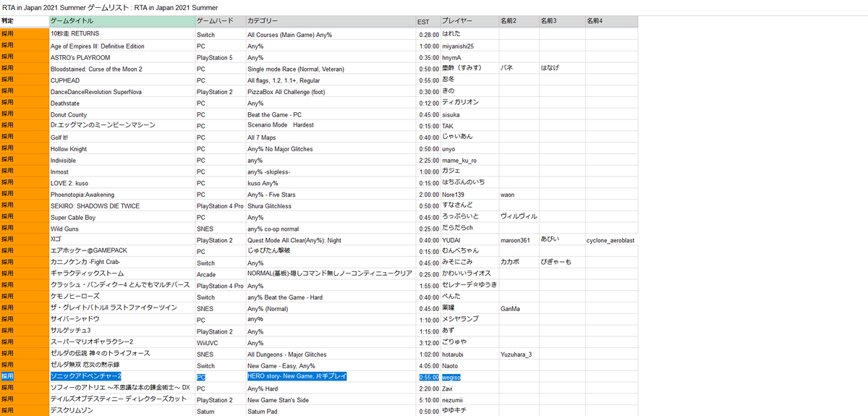868x416 pixels.
Task: Click the カテゴリー column header
Action: point(331,22)
